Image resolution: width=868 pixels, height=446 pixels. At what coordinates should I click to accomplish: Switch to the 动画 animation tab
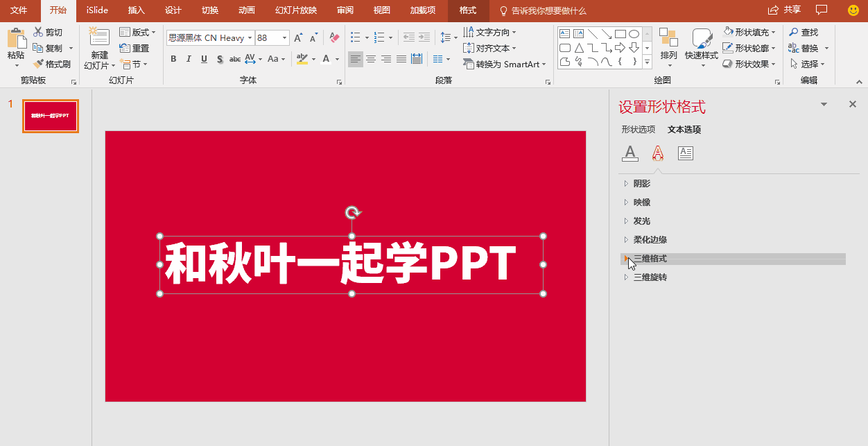(246, 10)
